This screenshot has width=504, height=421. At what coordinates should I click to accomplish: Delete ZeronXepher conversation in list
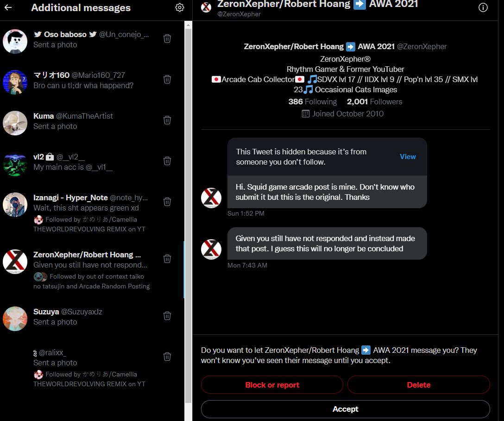pyautogui.click(x=167, y=259)
